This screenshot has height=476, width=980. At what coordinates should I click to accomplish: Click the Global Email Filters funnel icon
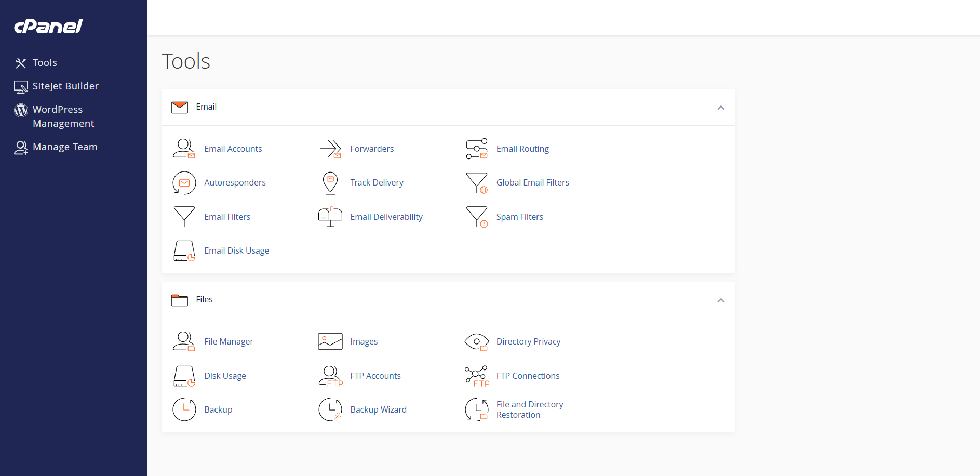477,183
